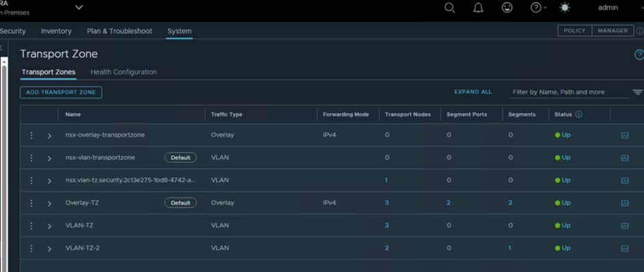This screenshot has width=644, height=272.
Task: Open actions menu for nsx-overlay-transportzone
Action: [x=32, y=135]
